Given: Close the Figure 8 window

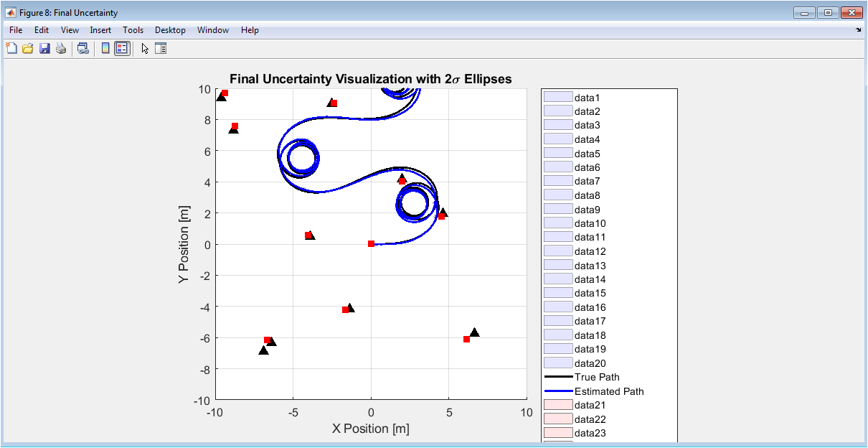Looking at the screenshot, I should (x=851, y=12).
